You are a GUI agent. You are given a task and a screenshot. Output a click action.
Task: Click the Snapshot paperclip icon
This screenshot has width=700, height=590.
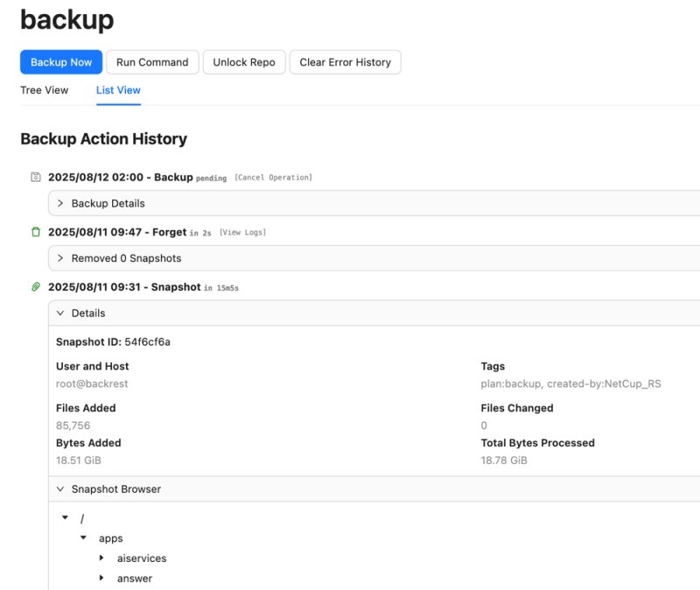(36, 287)
